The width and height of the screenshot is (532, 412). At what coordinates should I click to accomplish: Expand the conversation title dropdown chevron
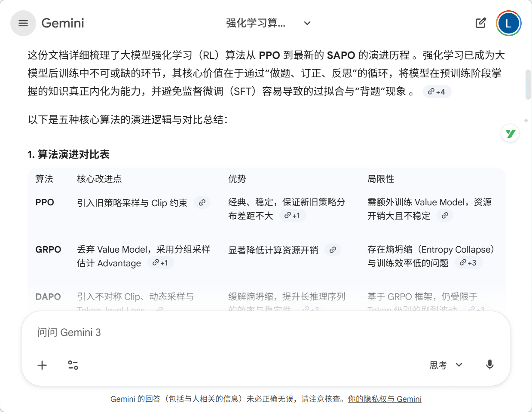point(307,23)
